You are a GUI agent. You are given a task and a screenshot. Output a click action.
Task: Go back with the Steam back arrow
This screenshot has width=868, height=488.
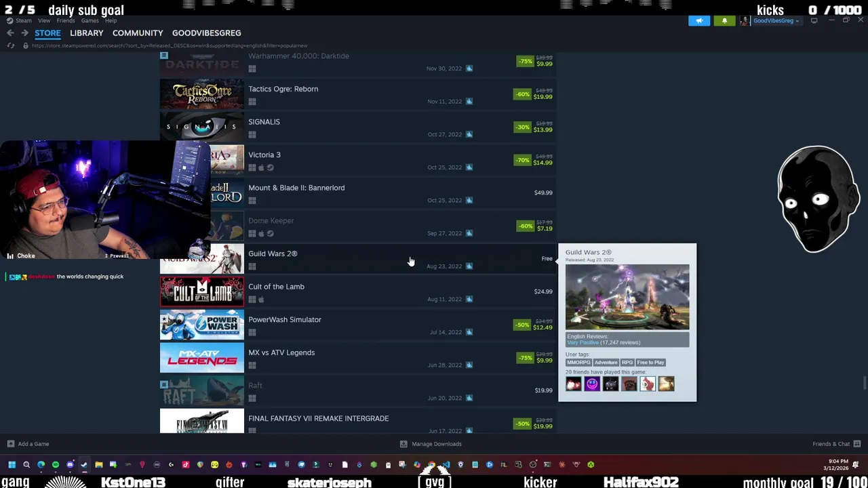tap(10, 33)
